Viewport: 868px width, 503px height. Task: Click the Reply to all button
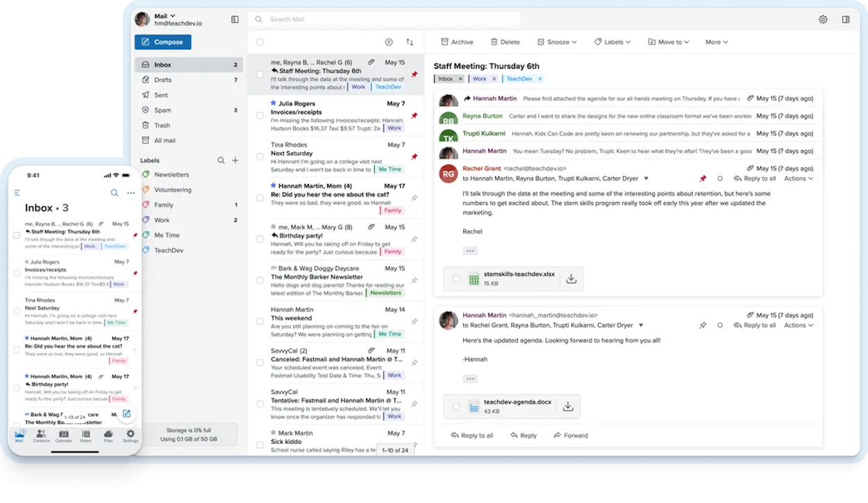pyautogui.click(x=471, y=435)
